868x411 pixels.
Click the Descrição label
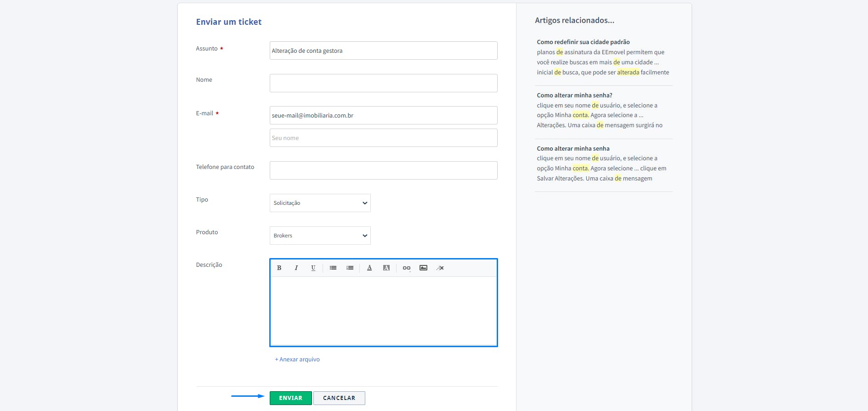pos(209,265)
